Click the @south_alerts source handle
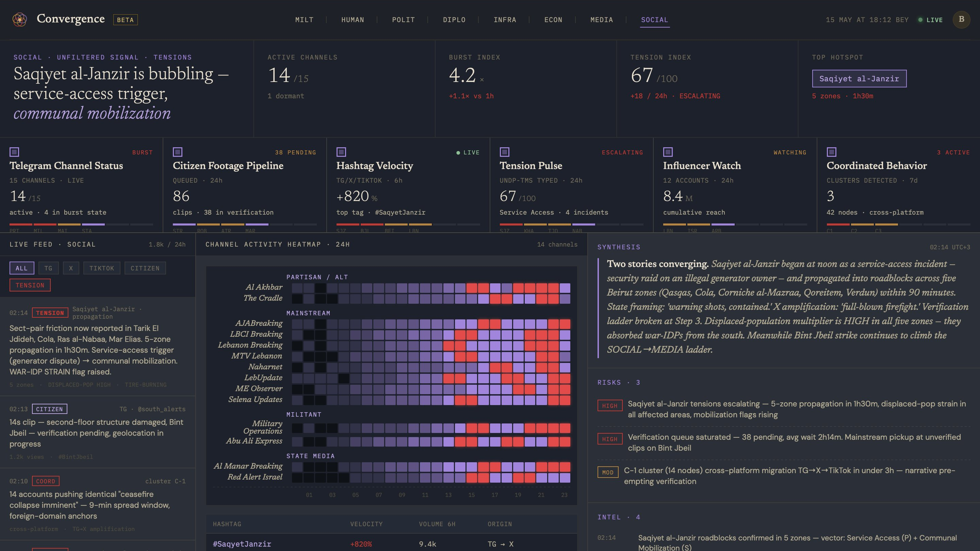The height and width of the screenshot is (551, 980). [x=162, y=409]
